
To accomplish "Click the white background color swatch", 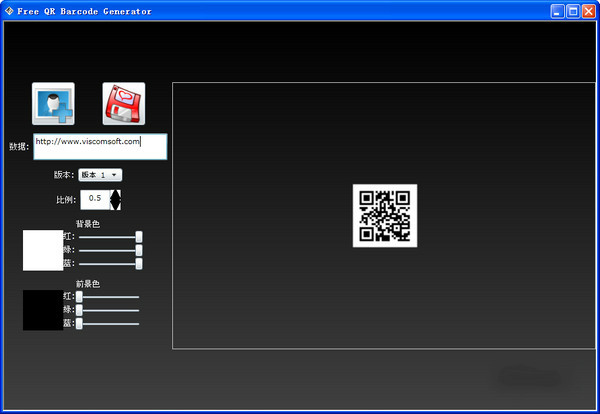I will (x=43, y=250).
